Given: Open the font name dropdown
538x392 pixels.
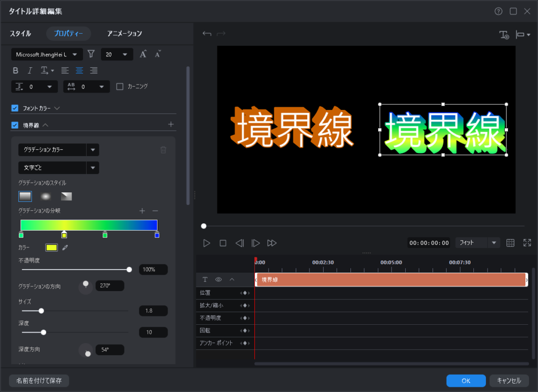Looking at the screenshot, I should pos(47,54).
